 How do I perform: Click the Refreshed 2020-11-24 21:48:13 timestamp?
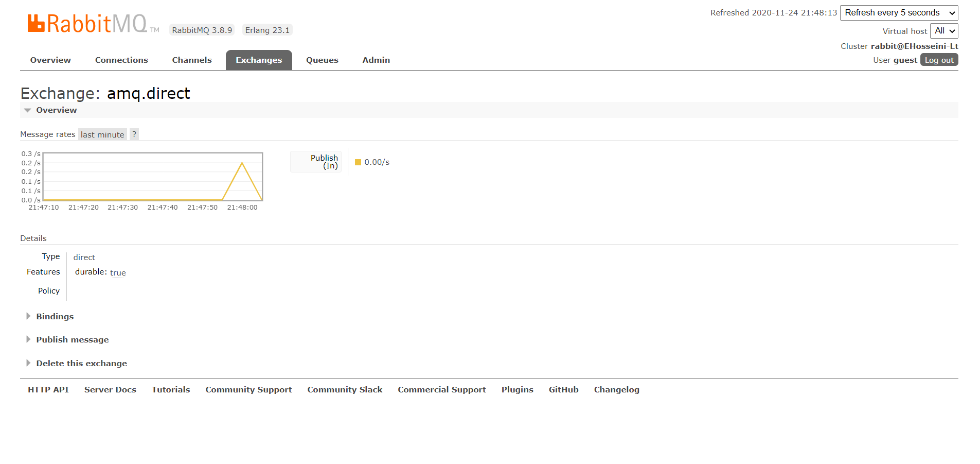point(774,13)
